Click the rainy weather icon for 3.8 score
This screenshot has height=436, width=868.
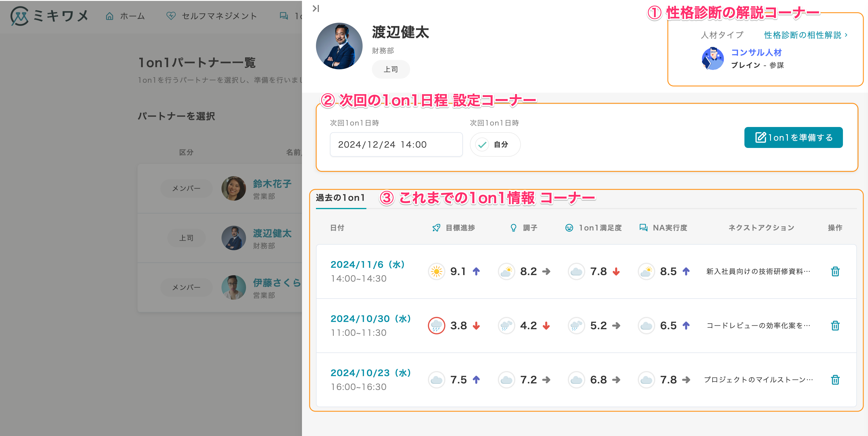(436, 326)
